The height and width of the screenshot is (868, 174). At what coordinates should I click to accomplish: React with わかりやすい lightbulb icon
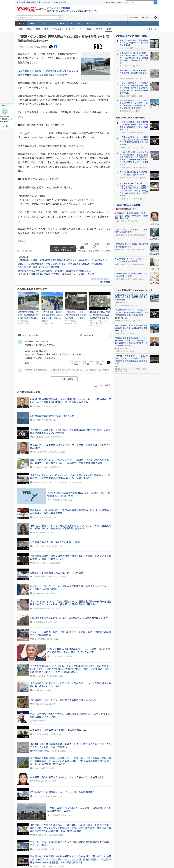point(94,248)
